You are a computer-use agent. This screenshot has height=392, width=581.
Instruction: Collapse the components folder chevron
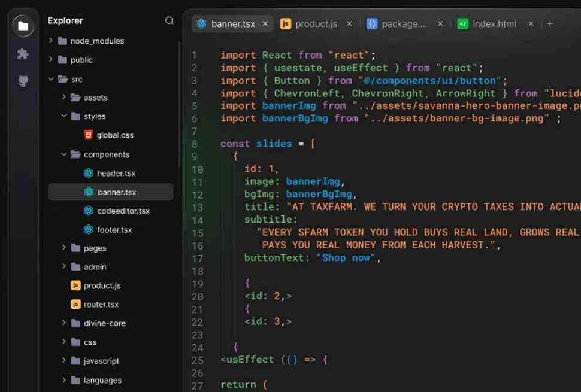tap(63, 154)
